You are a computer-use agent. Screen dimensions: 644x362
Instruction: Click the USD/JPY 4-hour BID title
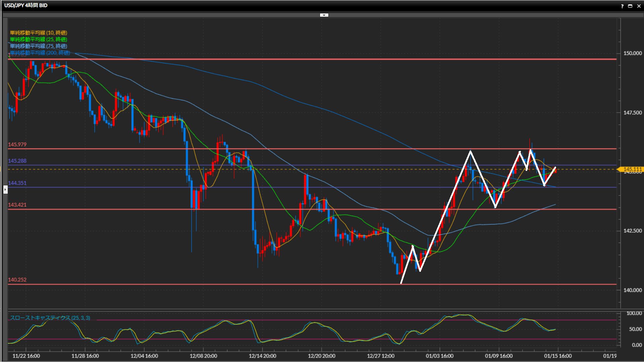tap(26, 5)
